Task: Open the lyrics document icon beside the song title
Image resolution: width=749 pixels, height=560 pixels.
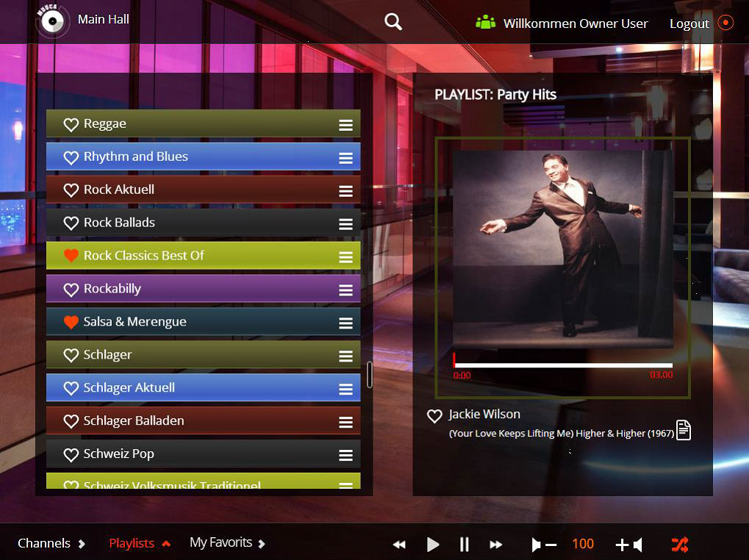Action: pos(684,430)
